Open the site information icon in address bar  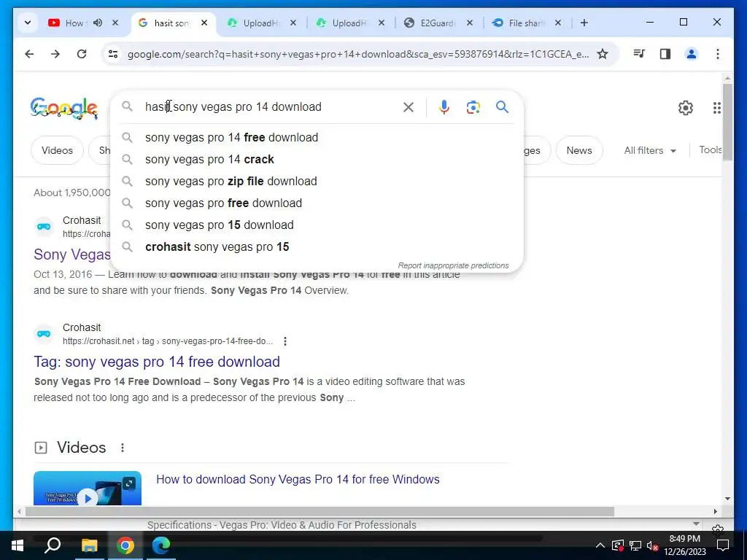(113, 54)
